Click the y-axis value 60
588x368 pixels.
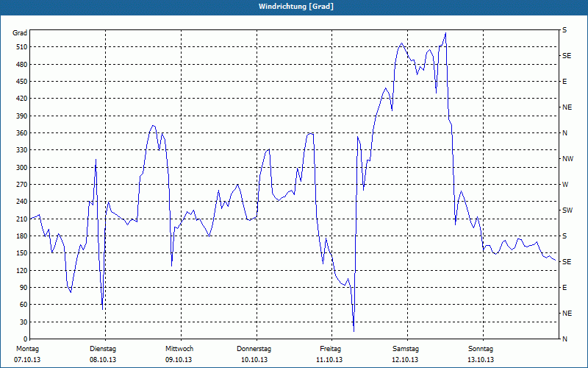point(24,305)
